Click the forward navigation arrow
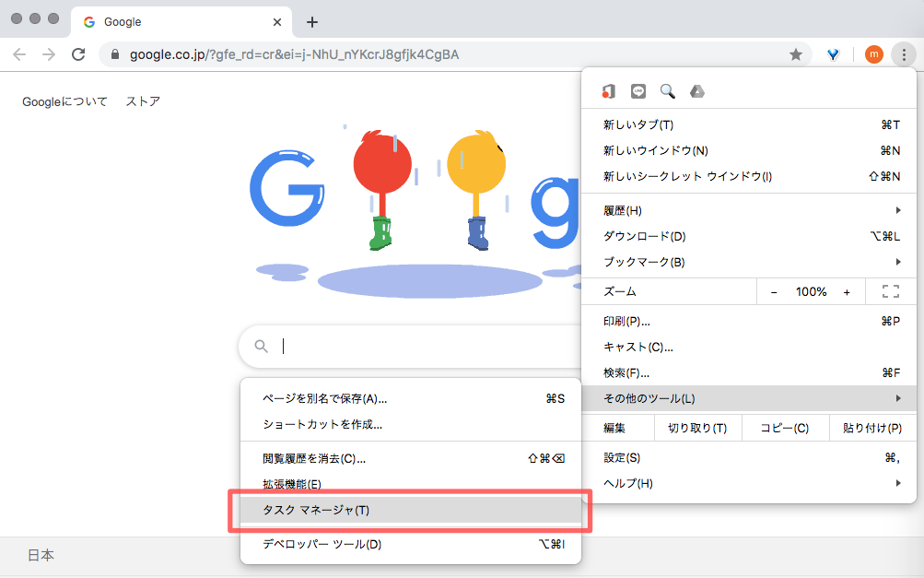This screenshot has height=578, width=924. pyautogui.click(x=49, y=55)
